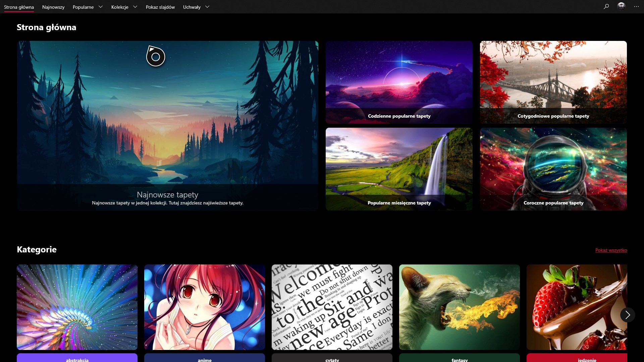644x362 pixels.
Task: Open Popularne miesięczne tapety tile
Action: (399, 169)
